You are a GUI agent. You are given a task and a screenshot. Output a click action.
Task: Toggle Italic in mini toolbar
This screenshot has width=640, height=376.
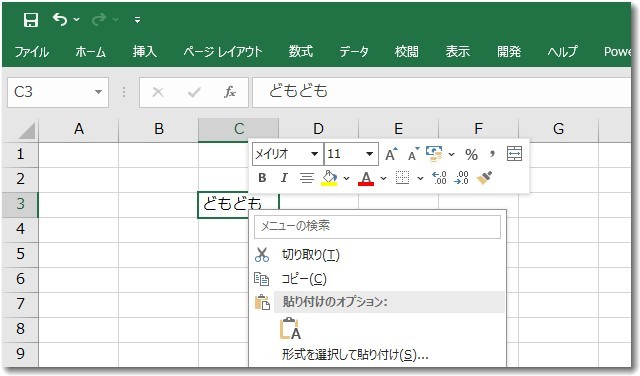[x=284, y=178]
